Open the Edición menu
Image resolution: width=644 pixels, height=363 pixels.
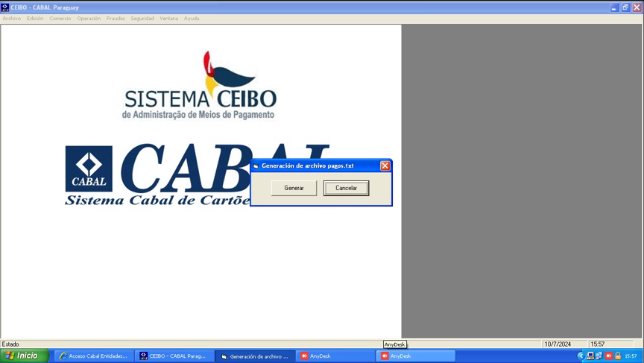point(35,19)
